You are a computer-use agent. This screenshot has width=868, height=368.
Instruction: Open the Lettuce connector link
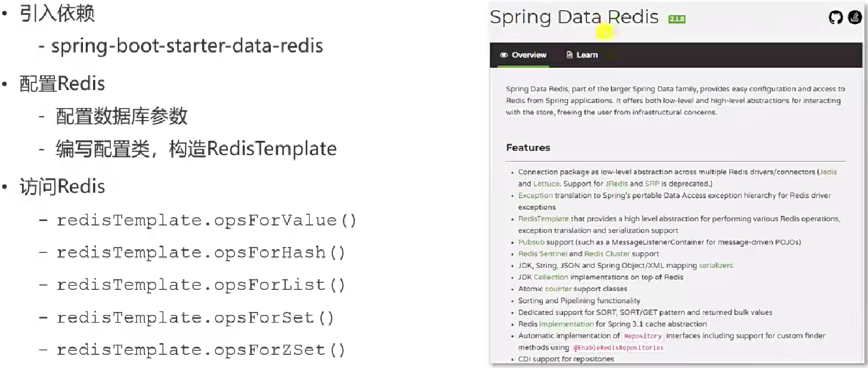click(546, 184)
